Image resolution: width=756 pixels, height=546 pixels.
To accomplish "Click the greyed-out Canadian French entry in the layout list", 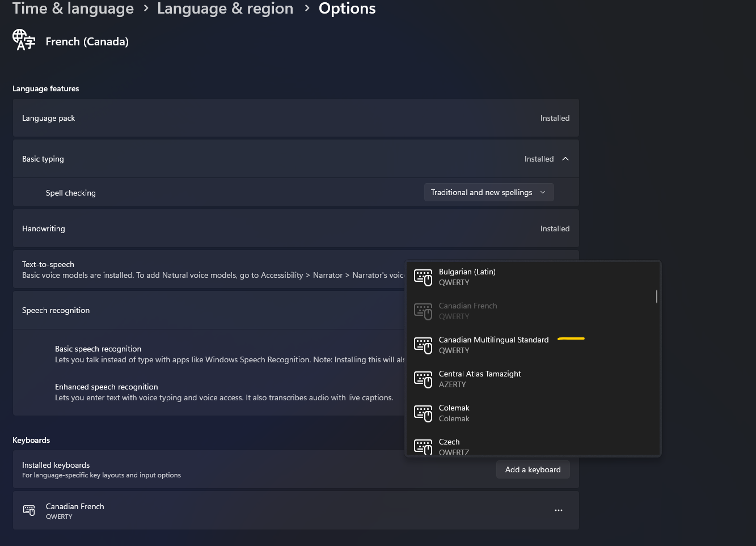I will (x=533, y=311).
